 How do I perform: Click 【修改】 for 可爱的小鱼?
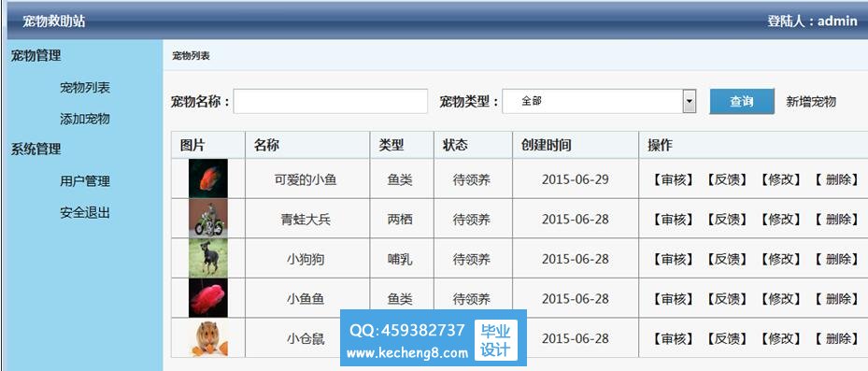(x=781, y=179)
